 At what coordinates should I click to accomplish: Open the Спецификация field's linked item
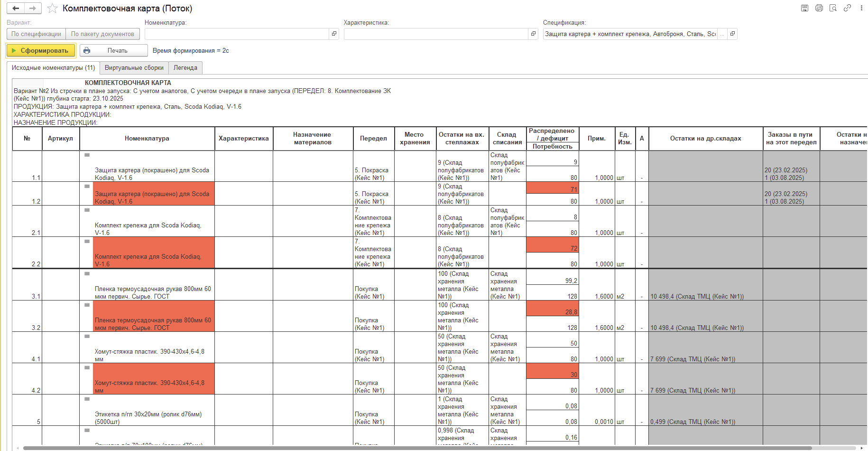point(732,34)
